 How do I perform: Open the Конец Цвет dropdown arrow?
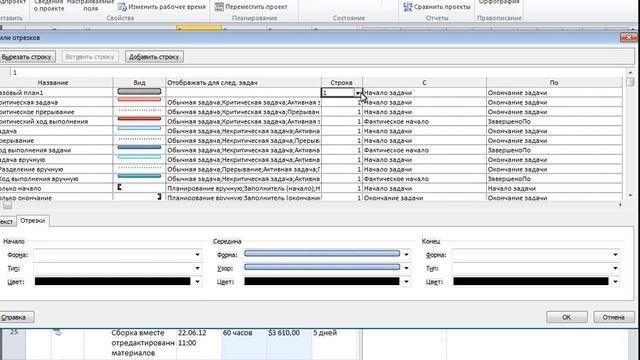[x=615, y=282]
